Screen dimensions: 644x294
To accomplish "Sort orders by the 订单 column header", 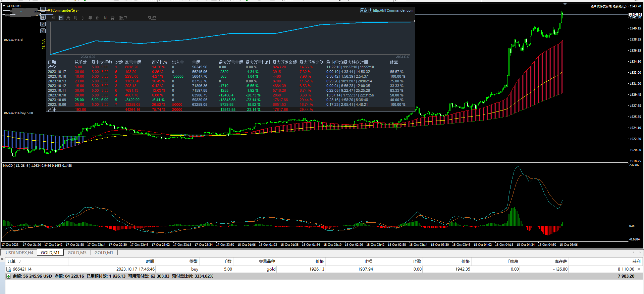I will point(11,261).
